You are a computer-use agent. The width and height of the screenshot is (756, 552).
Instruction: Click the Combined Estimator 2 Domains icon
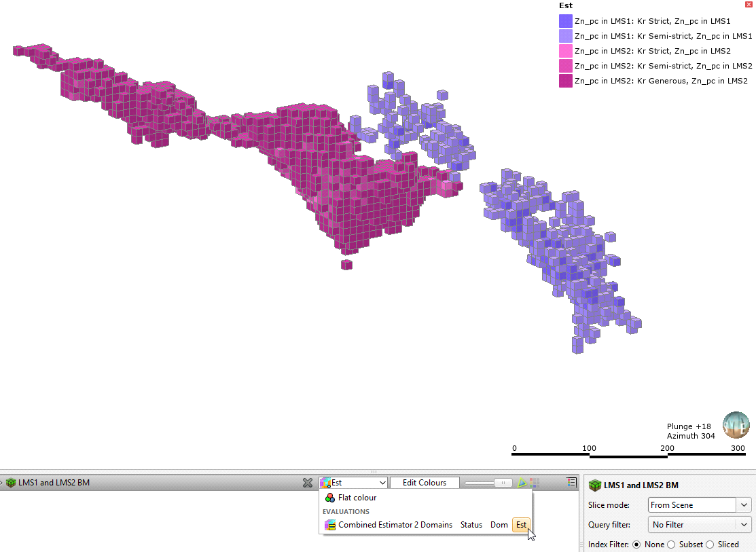point(330,525)
